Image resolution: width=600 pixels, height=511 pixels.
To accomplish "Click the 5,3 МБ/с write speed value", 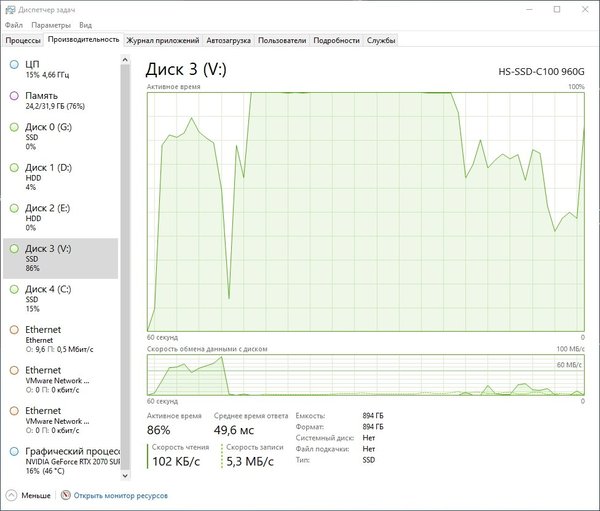I will pos(250,461).
